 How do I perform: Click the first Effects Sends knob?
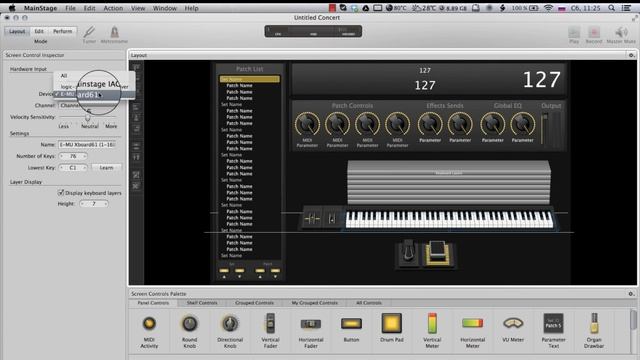[x=430, y=124]
